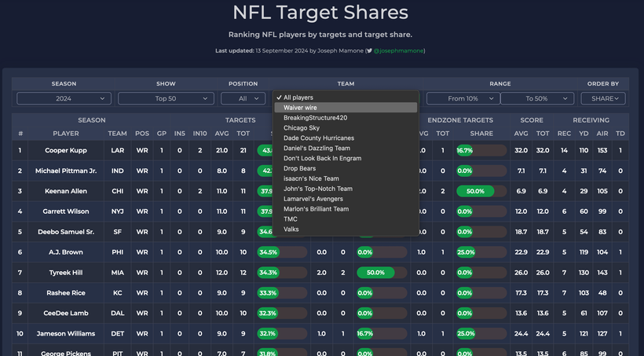Click Michael Pittman Jr. player name
Viewport: 644px width, 356px height.
coord(66,171)
